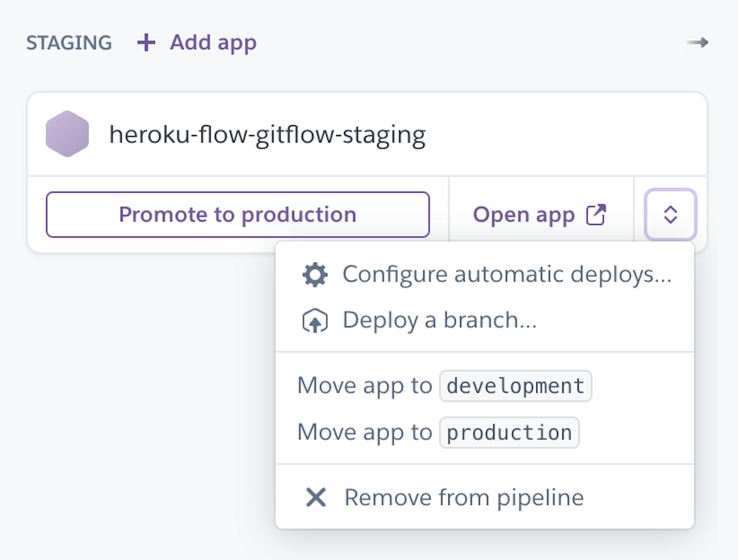Choose Deploy a branch from menu
This screenshot has height=560, width=738.
click(x=439, y=320)
